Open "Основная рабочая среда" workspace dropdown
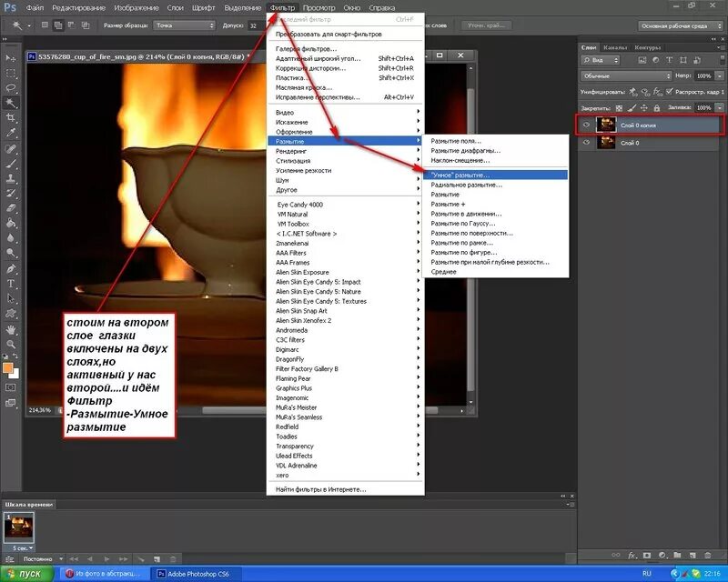 click(x=681, y=25)
